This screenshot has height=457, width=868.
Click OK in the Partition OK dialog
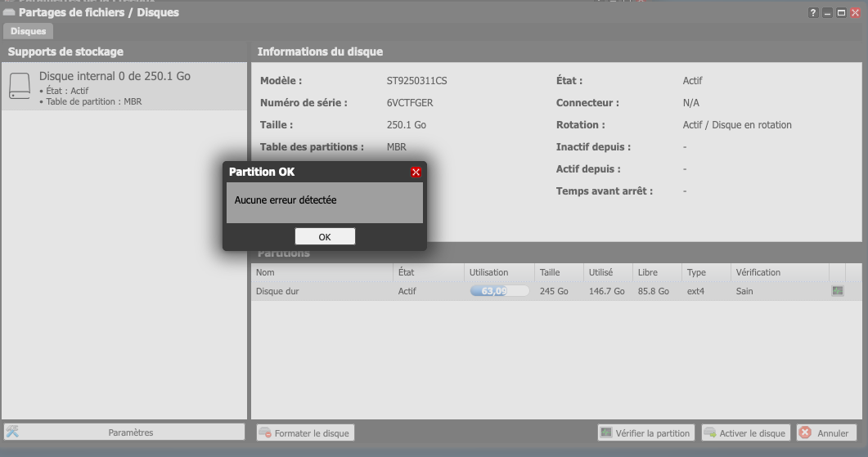tap(325, 236)
